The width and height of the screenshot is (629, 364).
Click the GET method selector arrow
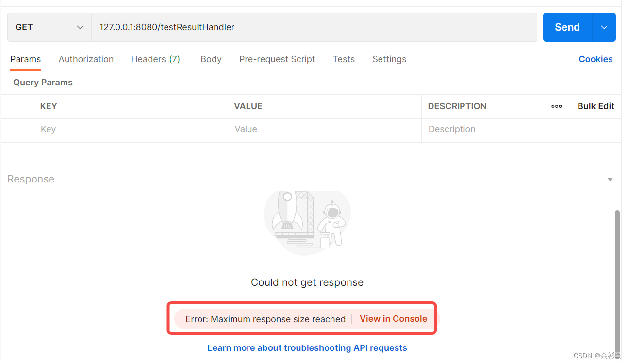[80, 27]
